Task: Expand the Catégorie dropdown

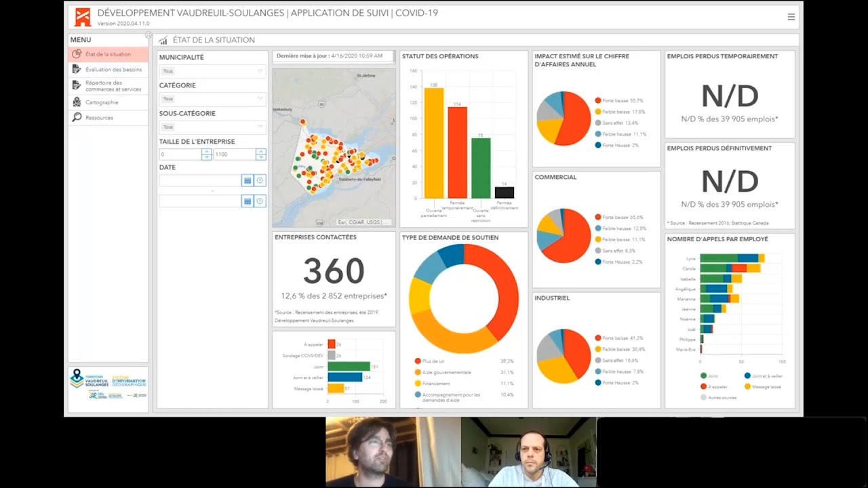Action: [212, 99]
